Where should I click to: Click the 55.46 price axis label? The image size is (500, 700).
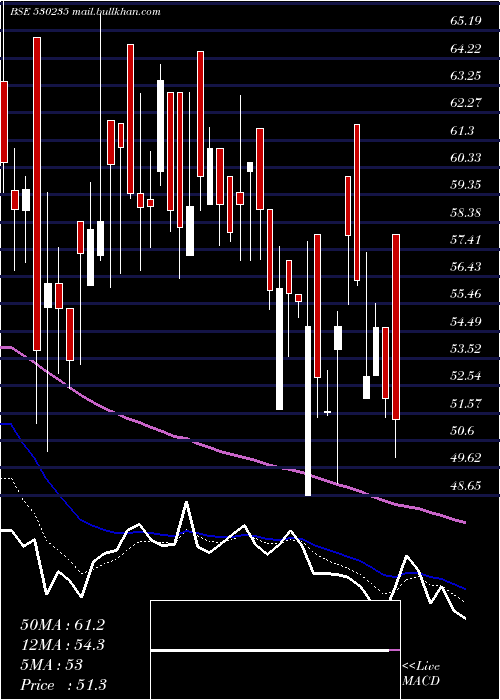tap(466, 294)
